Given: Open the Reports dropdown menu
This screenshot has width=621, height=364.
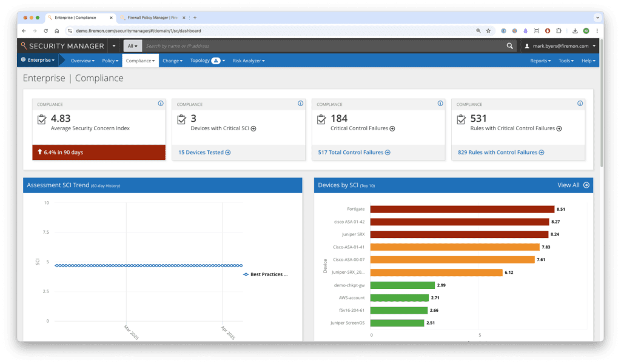Looking at the screenshot, I should pyautogui.click(x=540, y=60).
